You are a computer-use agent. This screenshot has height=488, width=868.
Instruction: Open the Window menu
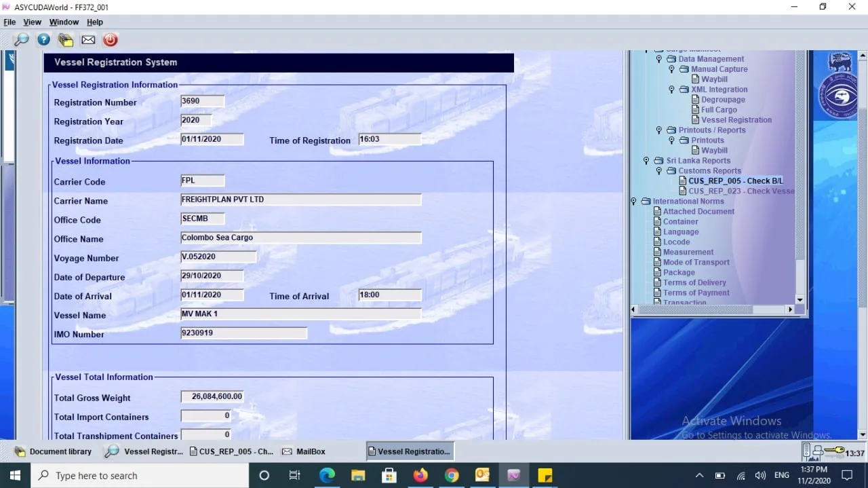pyautogui.click(x=64, y=22)
